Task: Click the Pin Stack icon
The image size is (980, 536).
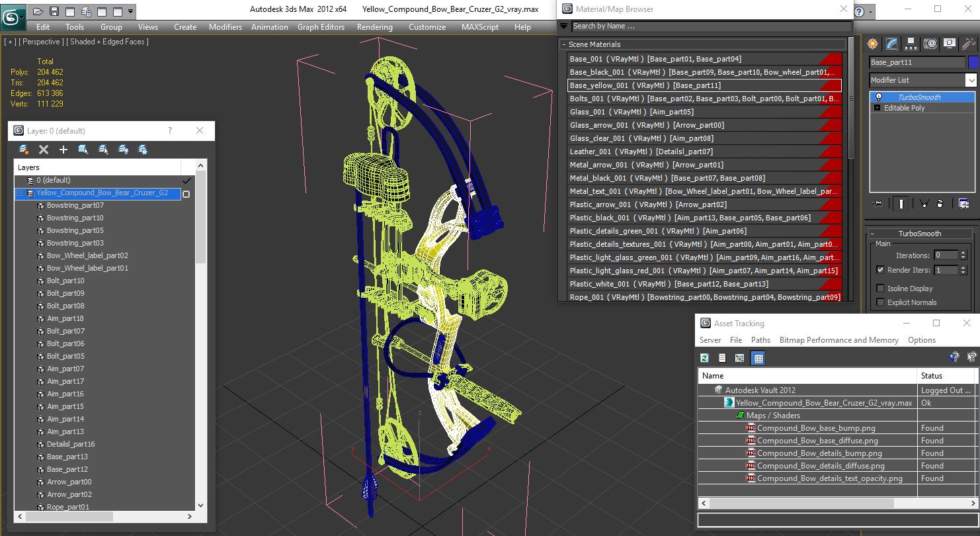Action: coord(878,204)
